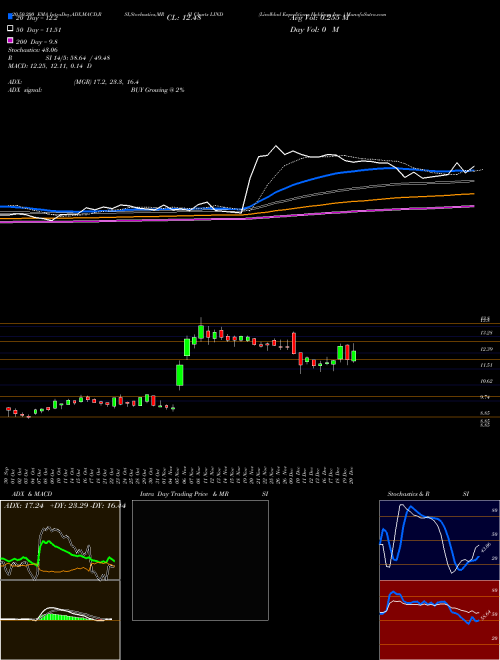Select the '50 Day = 11.51' label
500x660 pixels.
coord(39,30)
